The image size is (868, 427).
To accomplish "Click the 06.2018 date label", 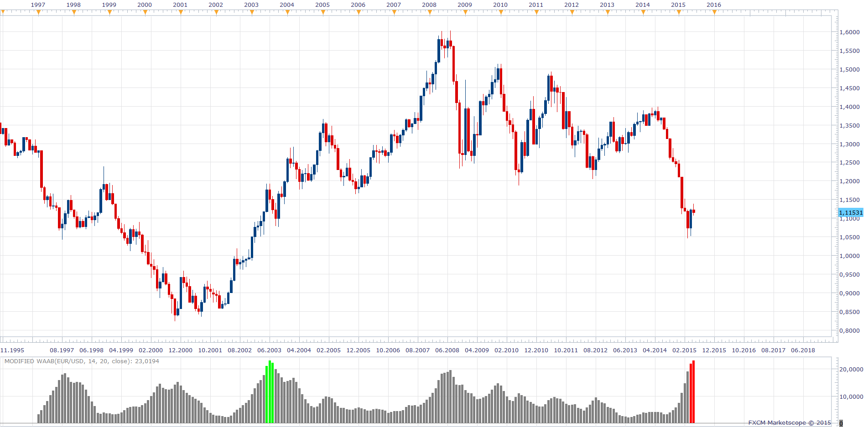I will (803, 350).
